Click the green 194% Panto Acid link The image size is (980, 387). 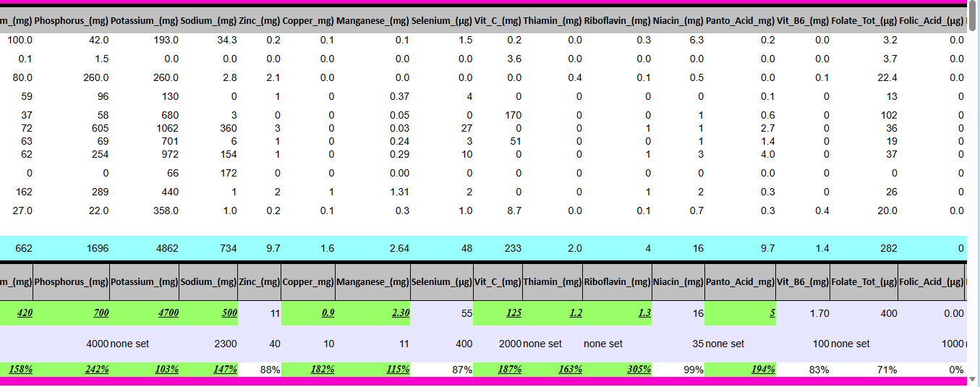pos(762,370)
